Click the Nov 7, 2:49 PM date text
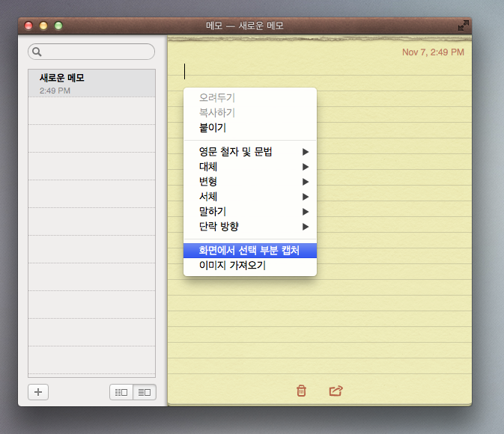 (x=433, y=52)
